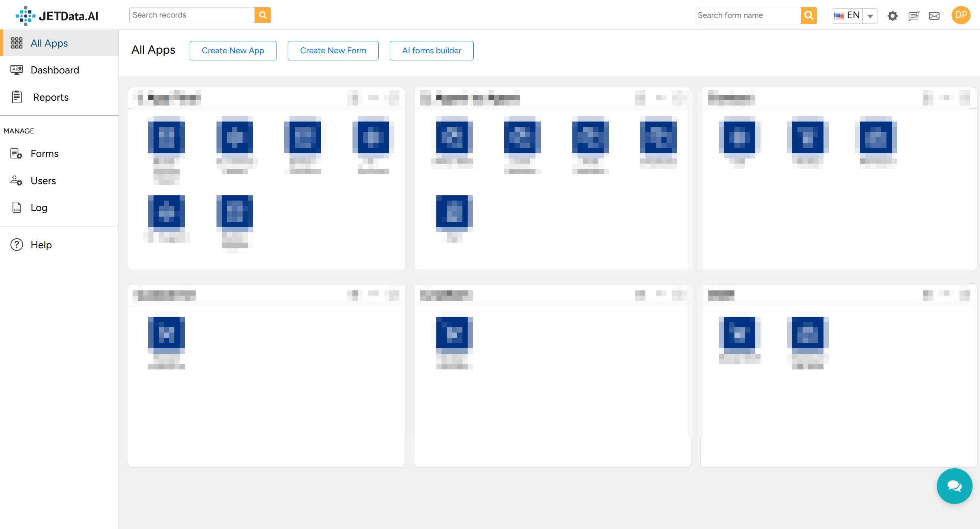Click the Create New App button
Viewport: 980px width, 529px height.
(x=233, y=50)
